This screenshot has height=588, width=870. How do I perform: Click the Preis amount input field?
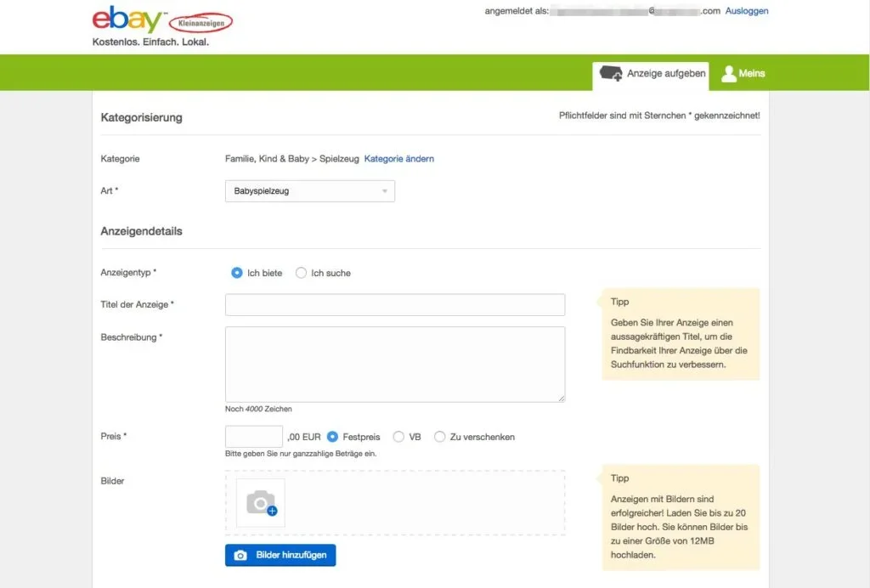[x=253, y=437]
